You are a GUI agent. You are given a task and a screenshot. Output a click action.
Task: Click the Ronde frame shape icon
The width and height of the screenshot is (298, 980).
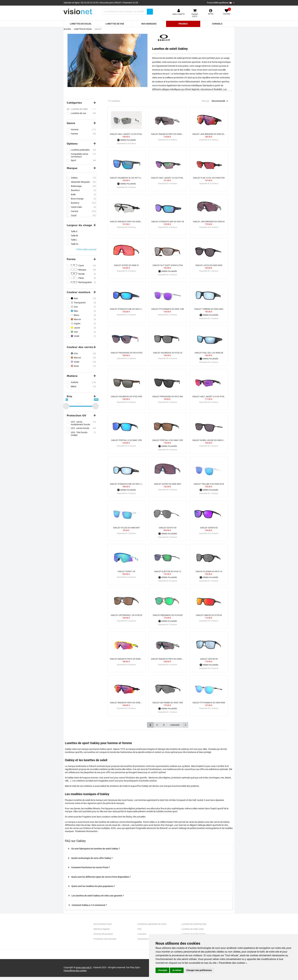pyautogui.click(x=74, y=274)
